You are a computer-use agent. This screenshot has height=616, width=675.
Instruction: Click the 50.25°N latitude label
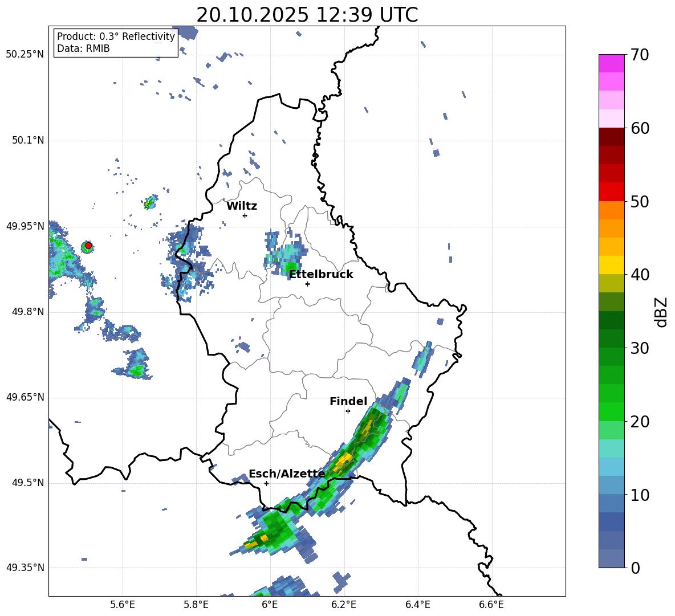(25, 55)
